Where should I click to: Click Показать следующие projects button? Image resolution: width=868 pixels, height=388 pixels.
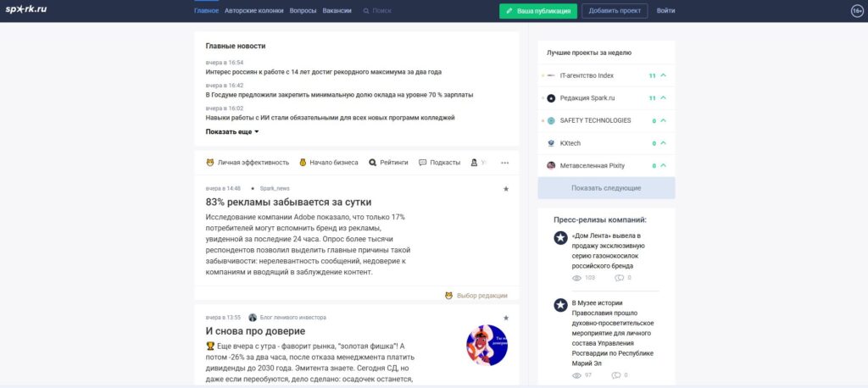(606, 188)
